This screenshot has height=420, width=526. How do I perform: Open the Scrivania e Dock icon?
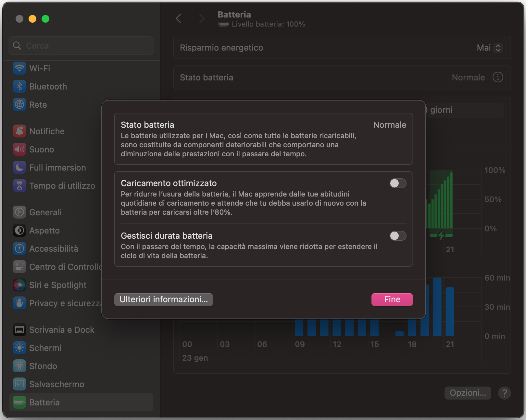point(19,330)
